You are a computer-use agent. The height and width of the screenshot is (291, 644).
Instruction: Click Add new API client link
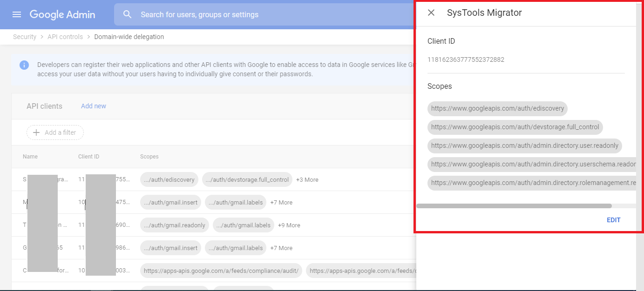point(94,106)
